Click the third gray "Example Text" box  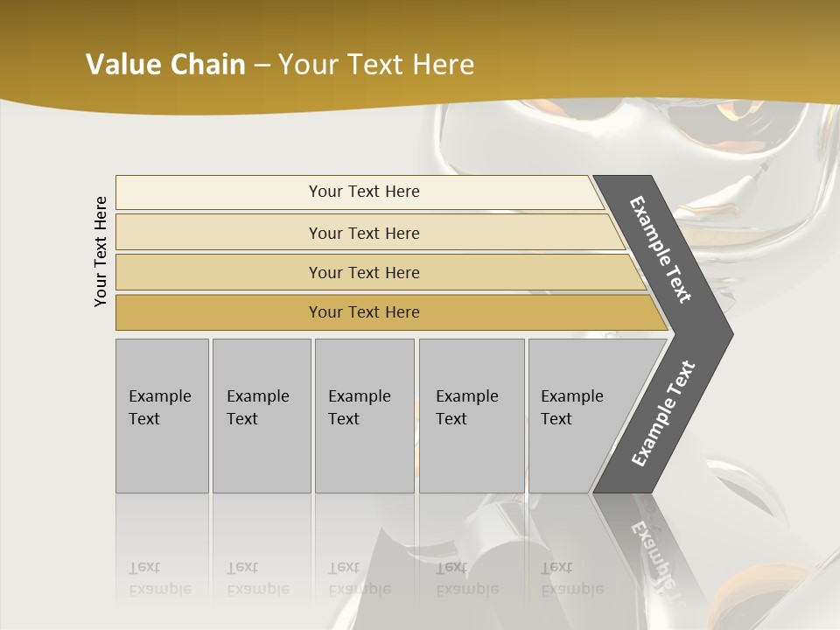click(364, 416)
